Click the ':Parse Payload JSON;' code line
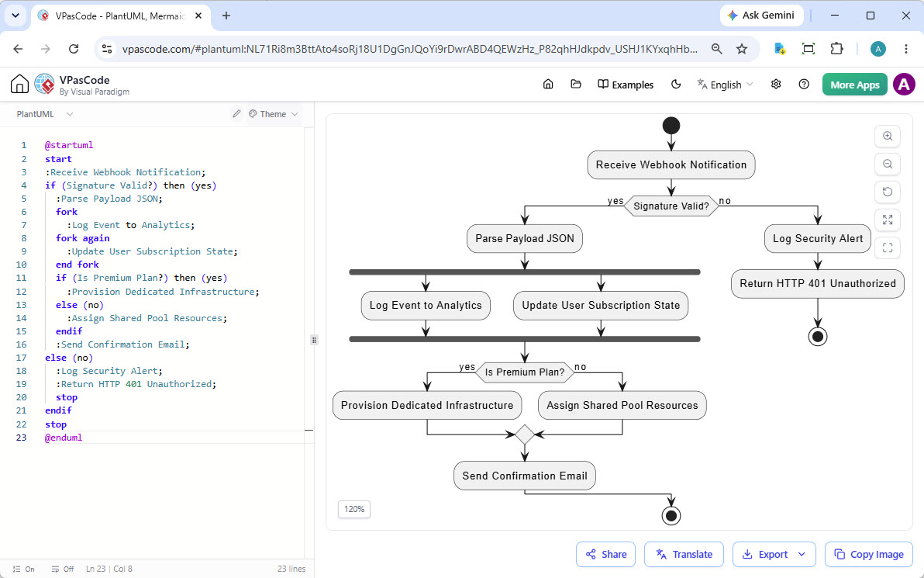Image resolution: width=924 pixels, height=578 pixels. (x=109, y=199)
